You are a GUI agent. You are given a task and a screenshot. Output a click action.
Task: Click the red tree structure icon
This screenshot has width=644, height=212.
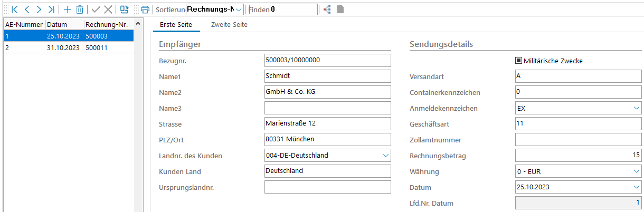328,9
